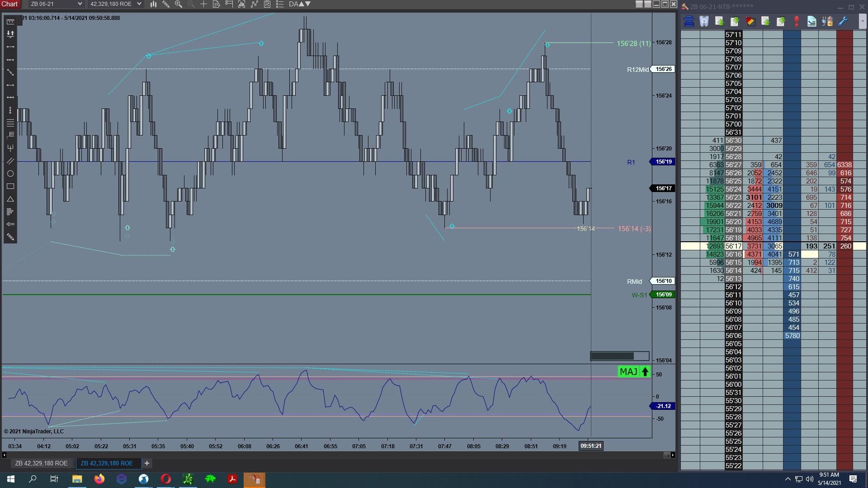
Task: Select the trend channel tool
Action: 10,161
